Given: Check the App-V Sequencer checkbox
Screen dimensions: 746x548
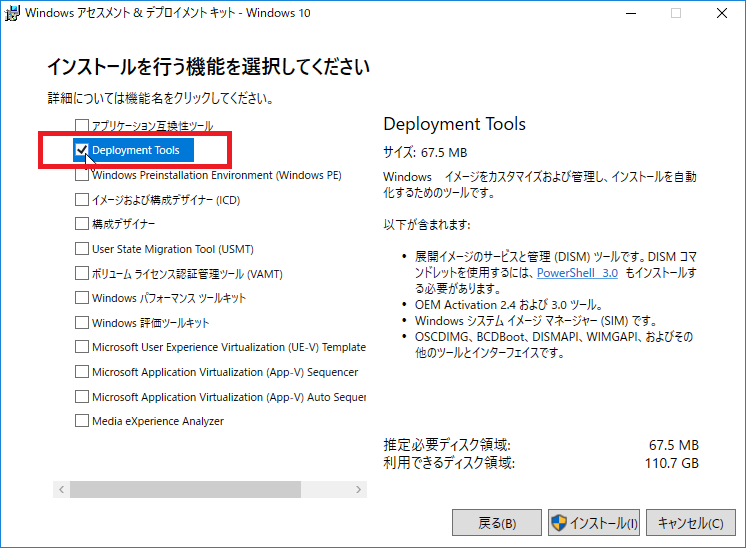Looking at the screenshot, I should (82, 372).
